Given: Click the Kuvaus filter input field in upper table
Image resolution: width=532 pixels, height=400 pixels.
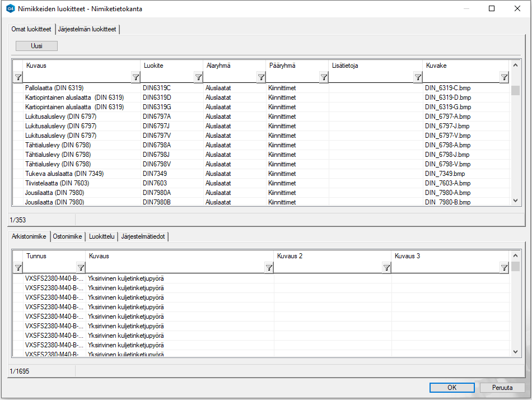Looking at the screenshot, I should click(x=76, y=77).
